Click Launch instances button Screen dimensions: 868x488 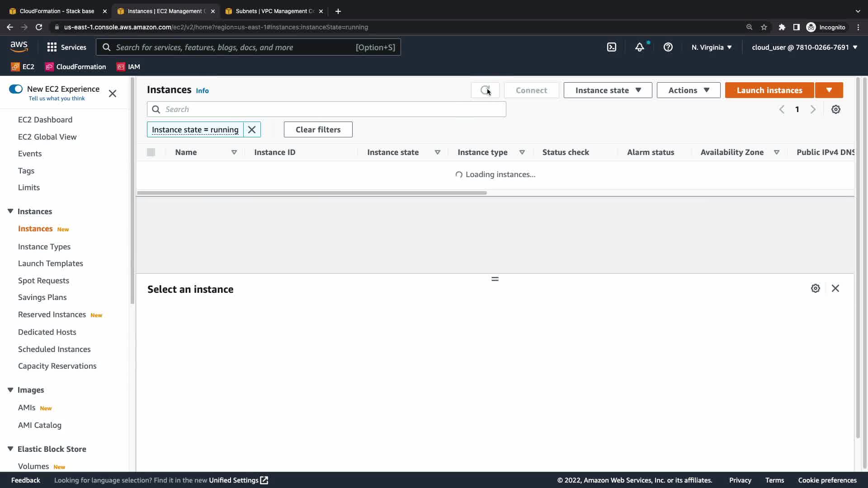coord(769,90)
